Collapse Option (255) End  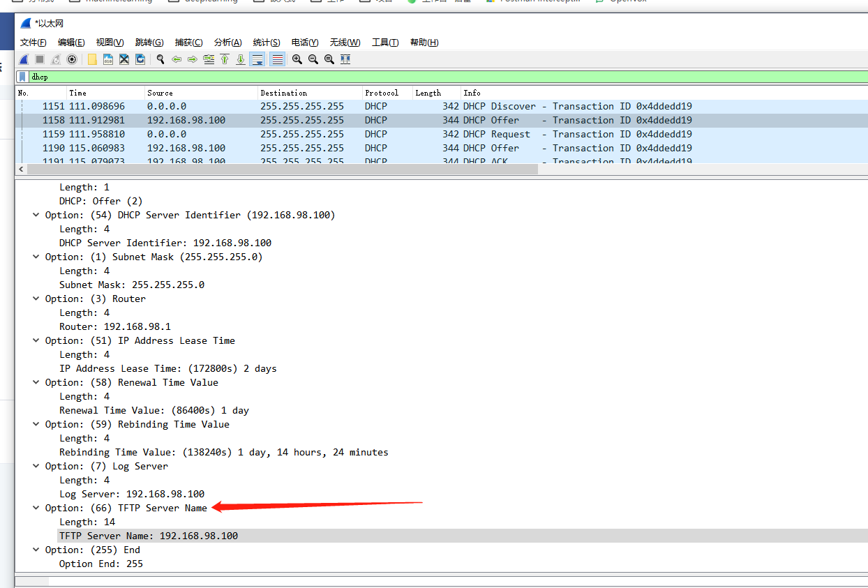[36, 550]
